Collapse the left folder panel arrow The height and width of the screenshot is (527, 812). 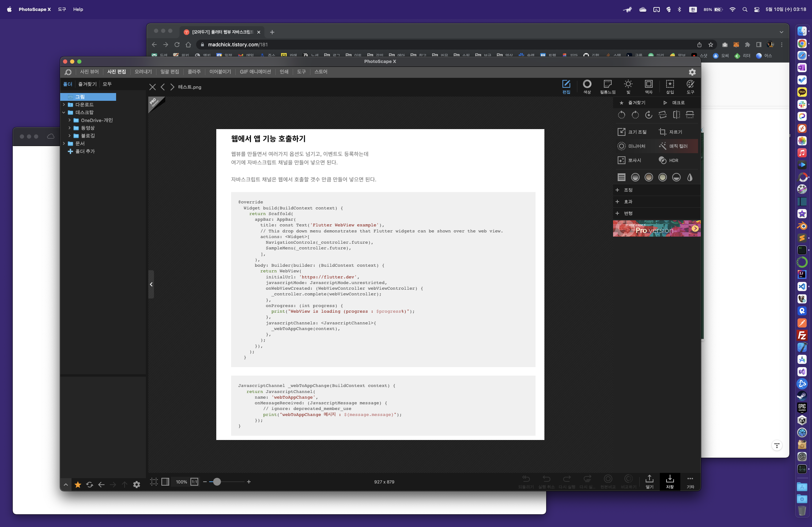151,284
